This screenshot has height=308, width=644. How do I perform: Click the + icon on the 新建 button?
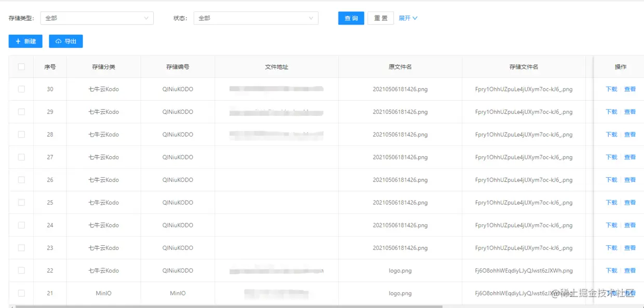click(18, 41)
